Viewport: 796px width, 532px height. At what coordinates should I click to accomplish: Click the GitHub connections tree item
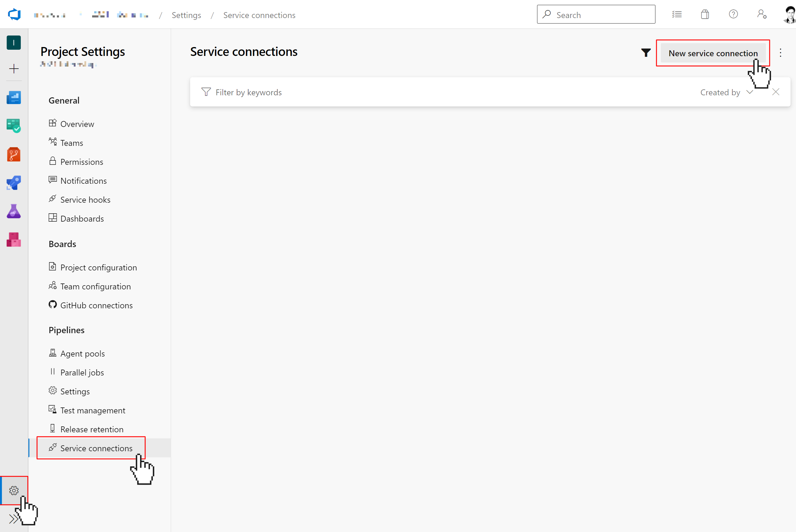[96, 304]
